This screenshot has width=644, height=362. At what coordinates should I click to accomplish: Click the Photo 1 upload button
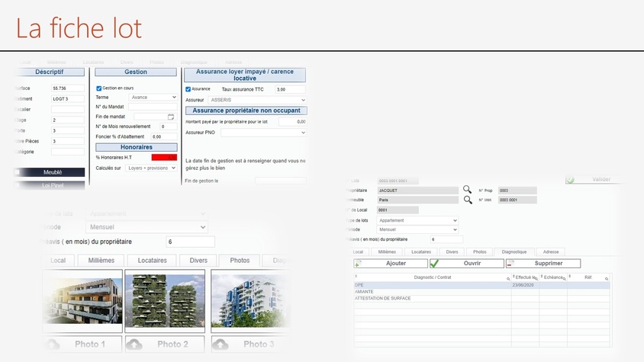tap(82, 344)
